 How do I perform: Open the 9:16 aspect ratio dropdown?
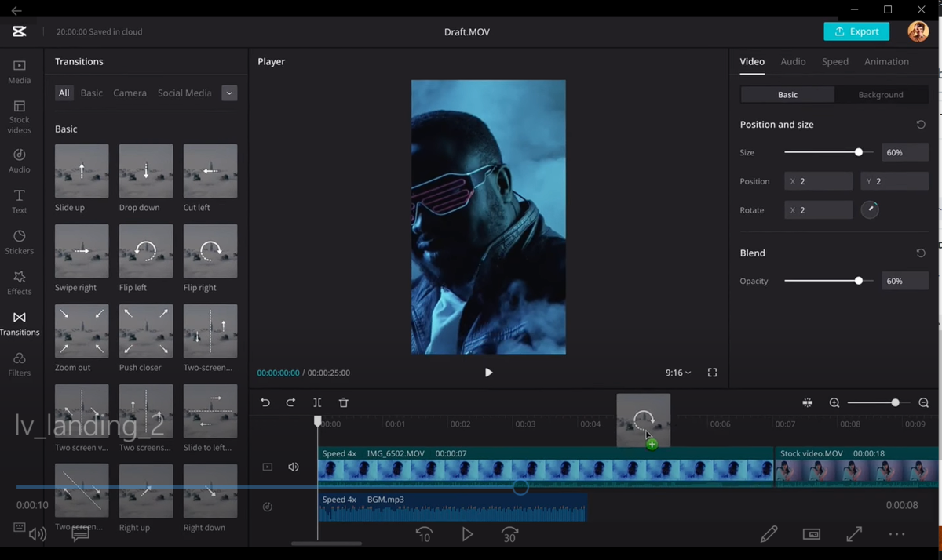coord(678,373)
